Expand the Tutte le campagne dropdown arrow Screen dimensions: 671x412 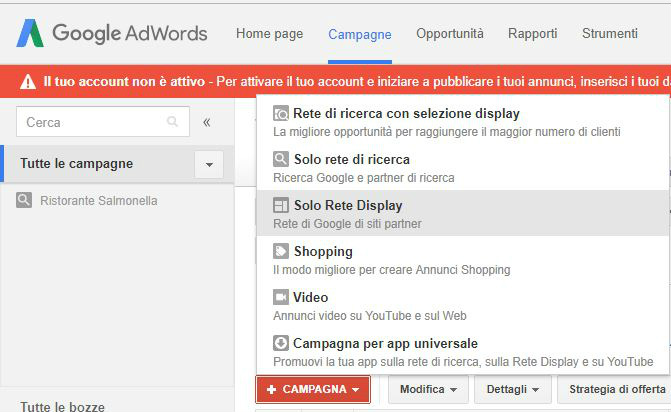[x=209, y=164]
